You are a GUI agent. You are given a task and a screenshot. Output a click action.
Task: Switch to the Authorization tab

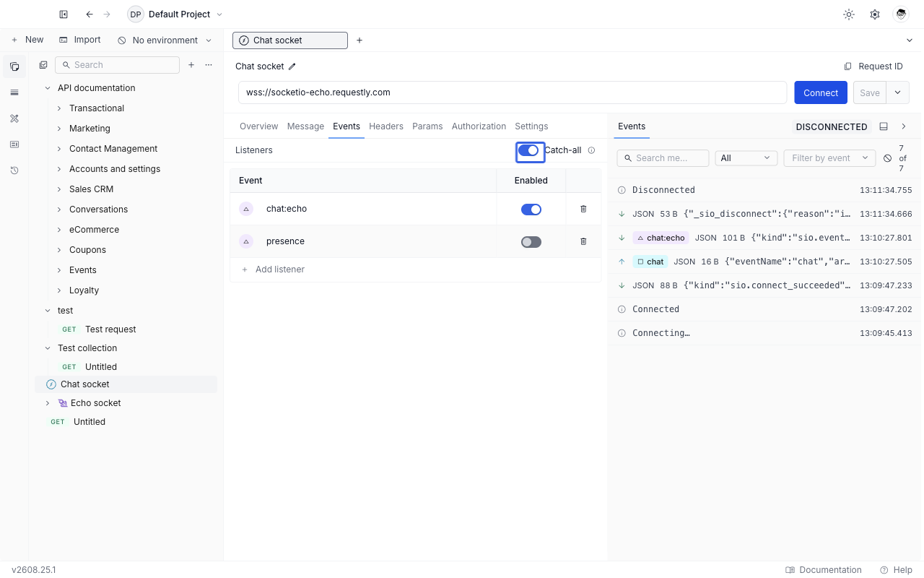click(x=479, y=126)
